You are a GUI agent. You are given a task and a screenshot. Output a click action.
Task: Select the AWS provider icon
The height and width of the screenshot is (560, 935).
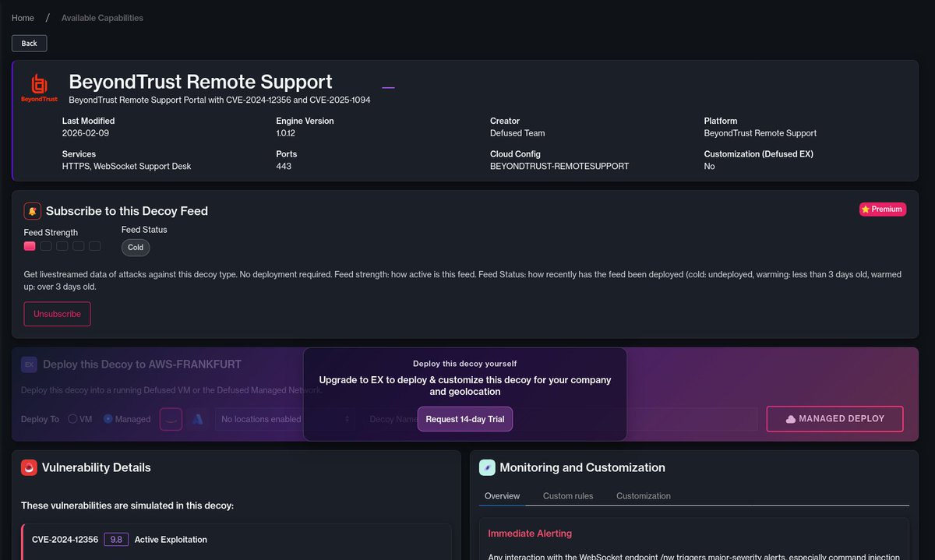pos(171,419)
